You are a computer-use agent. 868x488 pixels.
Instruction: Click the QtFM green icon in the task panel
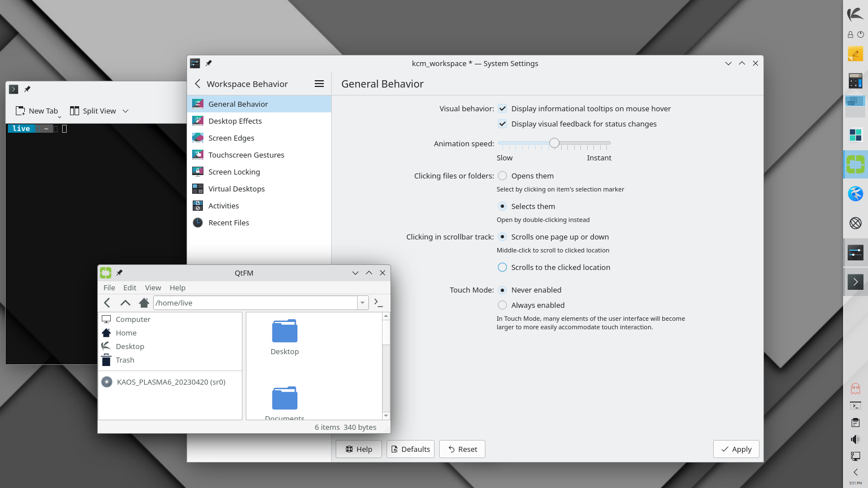pos(855,164)
